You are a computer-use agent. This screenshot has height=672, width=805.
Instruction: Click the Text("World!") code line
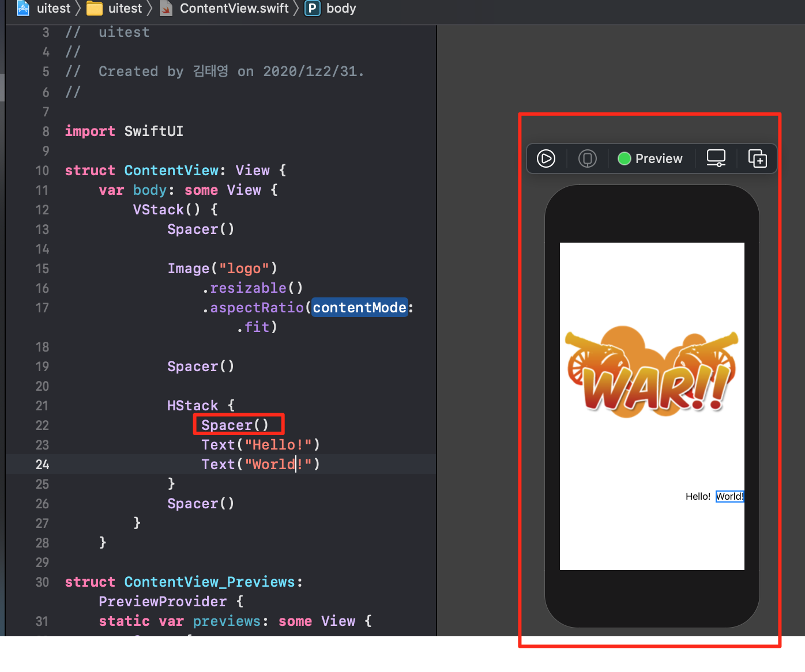[261, 465]
